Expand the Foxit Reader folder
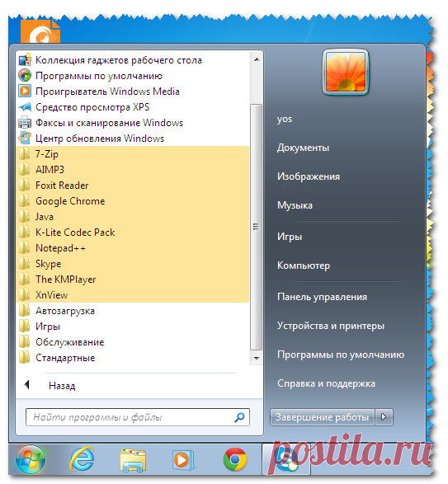 click(132, 186)
